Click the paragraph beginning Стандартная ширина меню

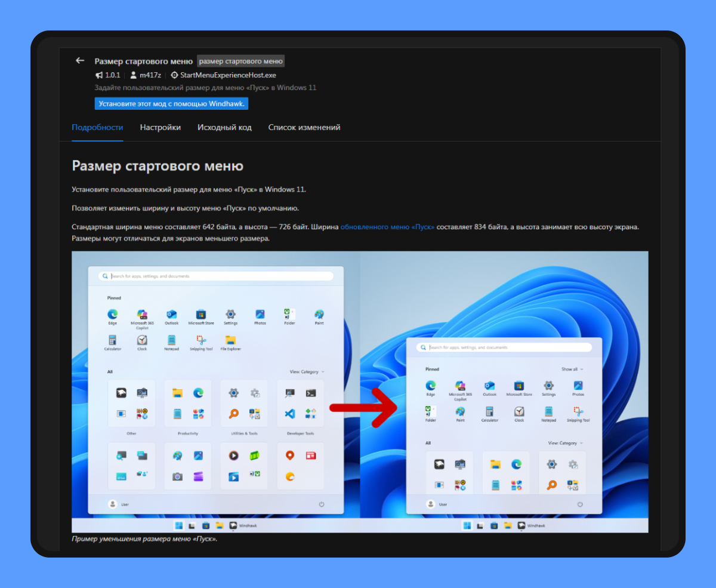(356, 233)
